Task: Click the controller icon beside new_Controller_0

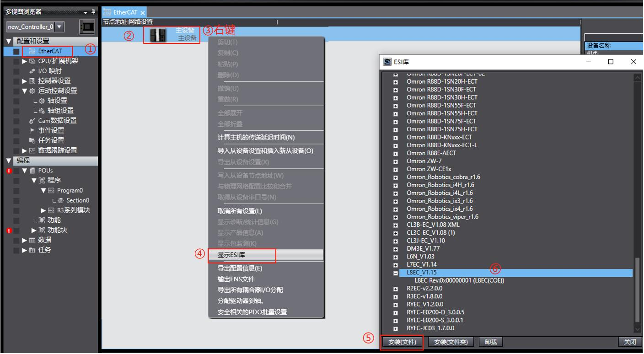Action: pos(87,27)
